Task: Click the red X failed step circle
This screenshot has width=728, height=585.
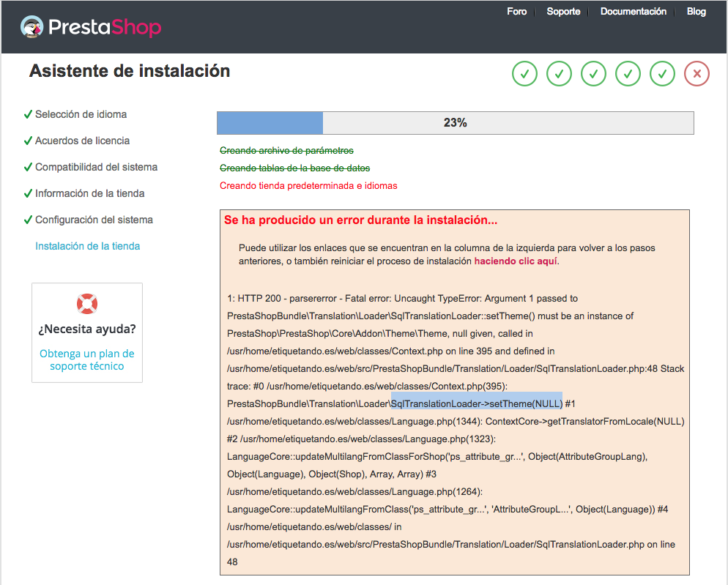Action: [697, 73]
